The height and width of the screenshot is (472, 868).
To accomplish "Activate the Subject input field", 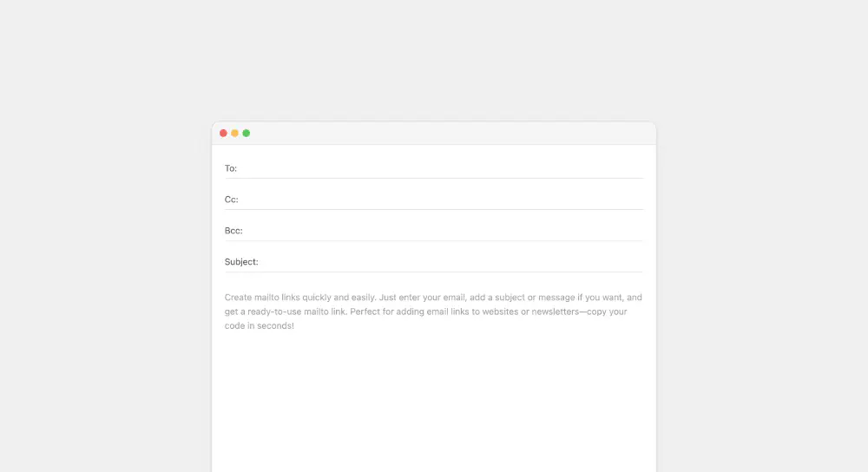I will coord(450,262).
